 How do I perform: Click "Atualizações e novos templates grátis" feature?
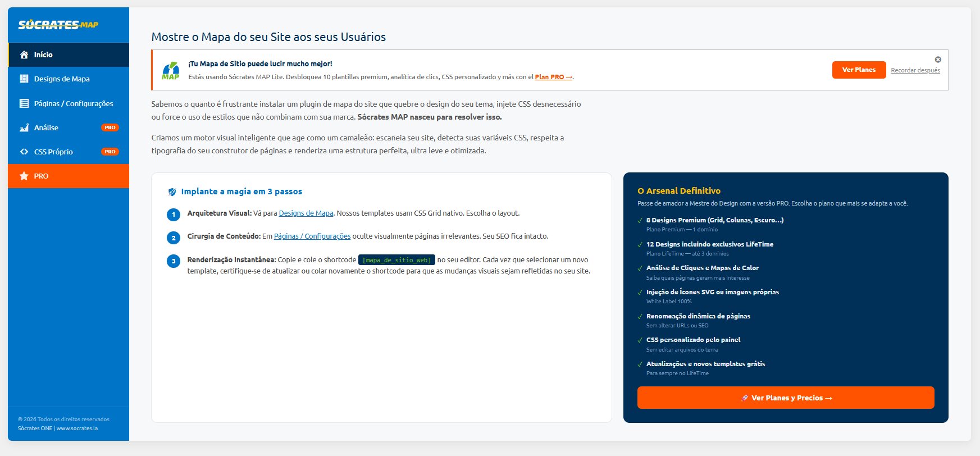(706, 364)
